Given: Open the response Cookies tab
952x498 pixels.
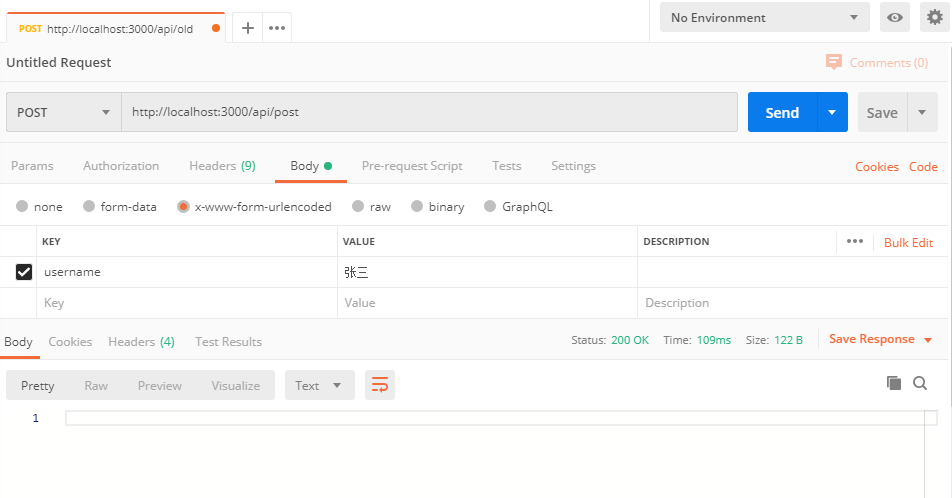Looking at the screenshot, I should click(x=70, y=341).
